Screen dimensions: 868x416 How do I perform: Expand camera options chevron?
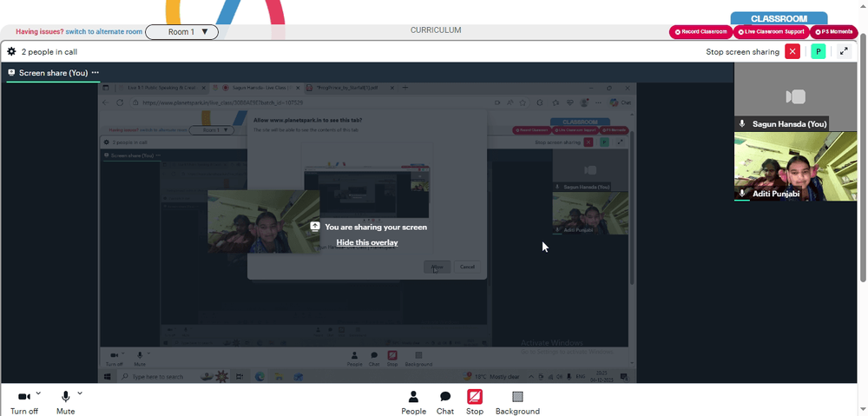point(38,393)
